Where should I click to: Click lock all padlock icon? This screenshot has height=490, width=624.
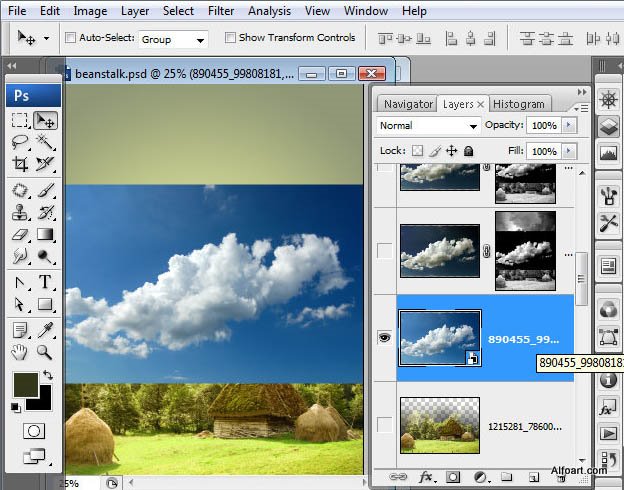pyautogui.click(x=468, y=151)
